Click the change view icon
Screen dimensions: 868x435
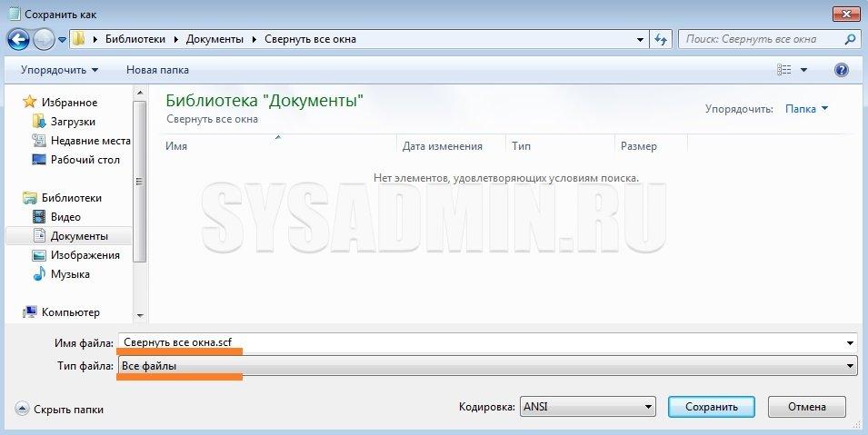click(x=783, y=70)
